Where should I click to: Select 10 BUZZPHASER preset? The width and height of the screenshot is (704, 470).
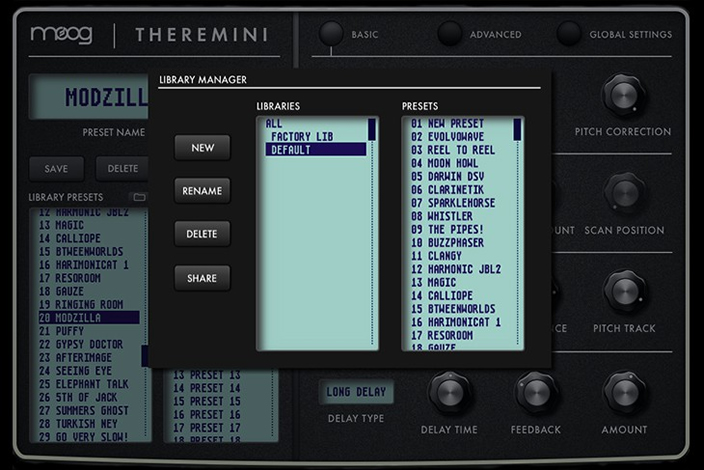461,242
